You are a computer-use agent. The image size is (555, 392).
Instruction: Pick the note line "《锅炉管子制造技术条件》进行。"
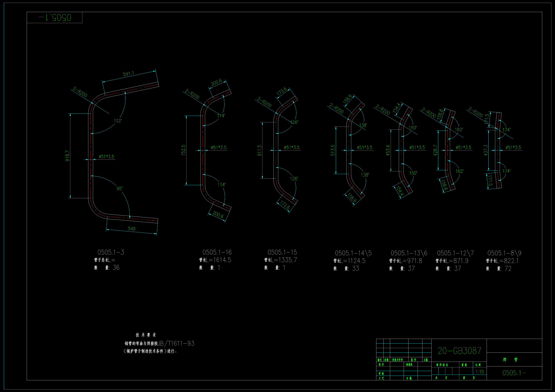pos(150,351)
